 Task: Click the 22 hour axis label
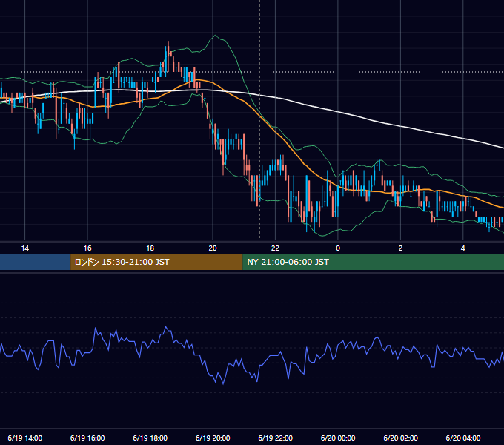coord(275,248)
